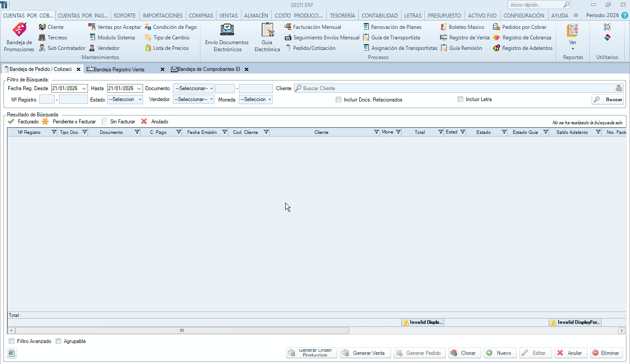
Task: Click the horizontal scrollbar of results grid
Action: [182, 331]
